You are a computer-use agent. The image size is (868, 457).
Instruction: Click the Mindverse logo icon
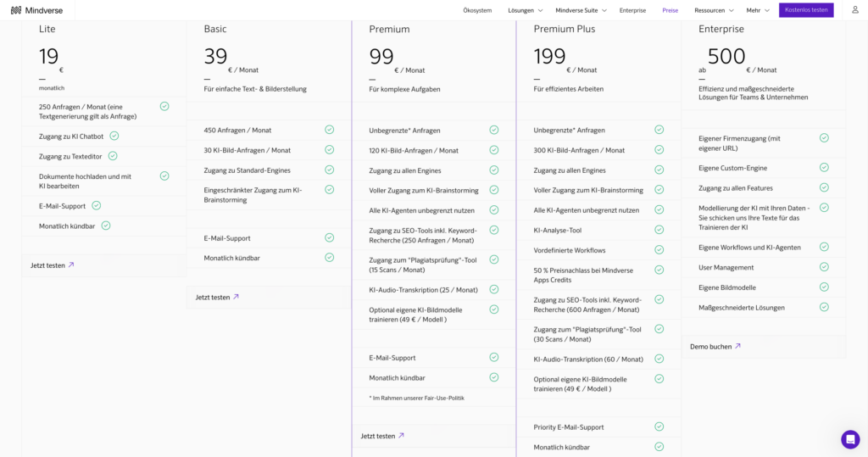click(x=16, y=10)
